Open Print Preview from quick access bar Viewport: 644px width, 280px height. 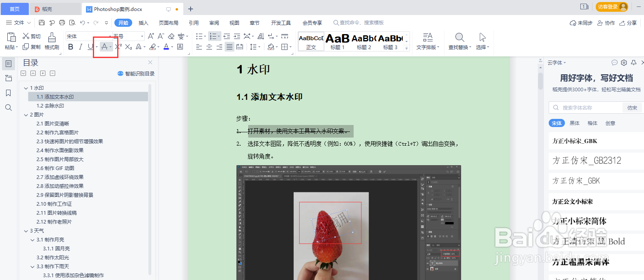(x=72, y=23)
